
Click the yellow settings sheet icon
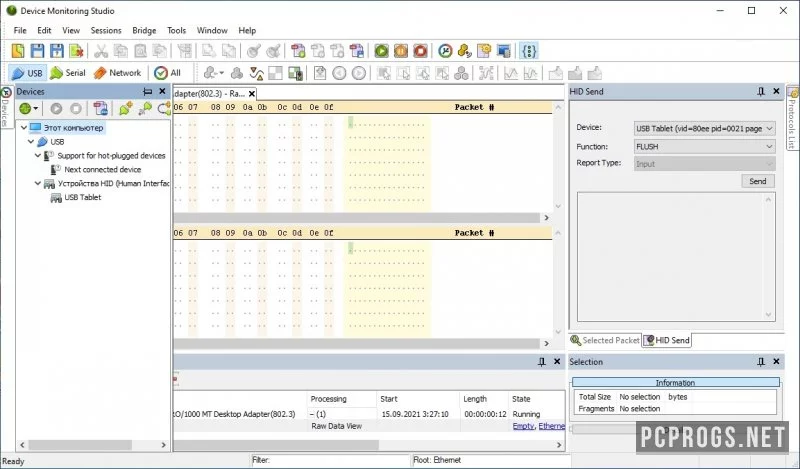pyautogui.click(x=484, y=51)
